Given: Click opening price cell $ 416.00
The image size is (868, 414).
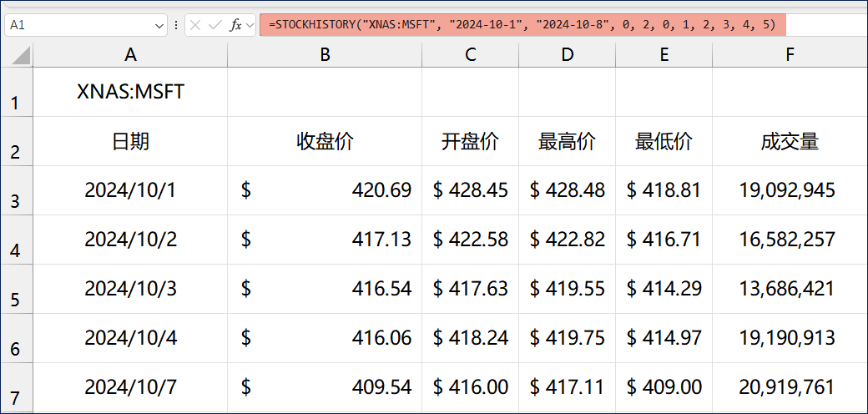Looking at the screenshot, I should coord(471,387).
